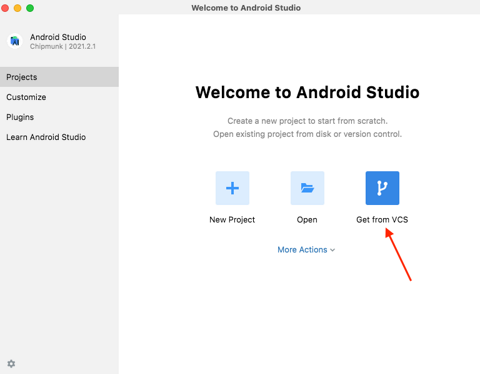480x374 pixels.
Task: Select the Projects sidebar tab
Action: click(59, 77)
